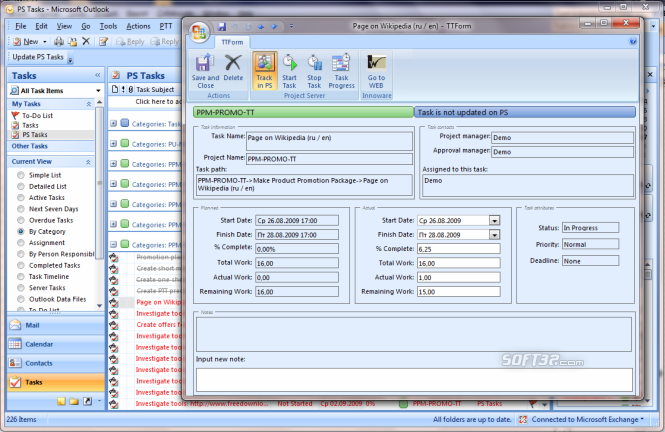Viewport: 665px width, 432px height.
Task: Select the TTForm ribbon tab
Action: pyautogui.click(x=232, y=42)
